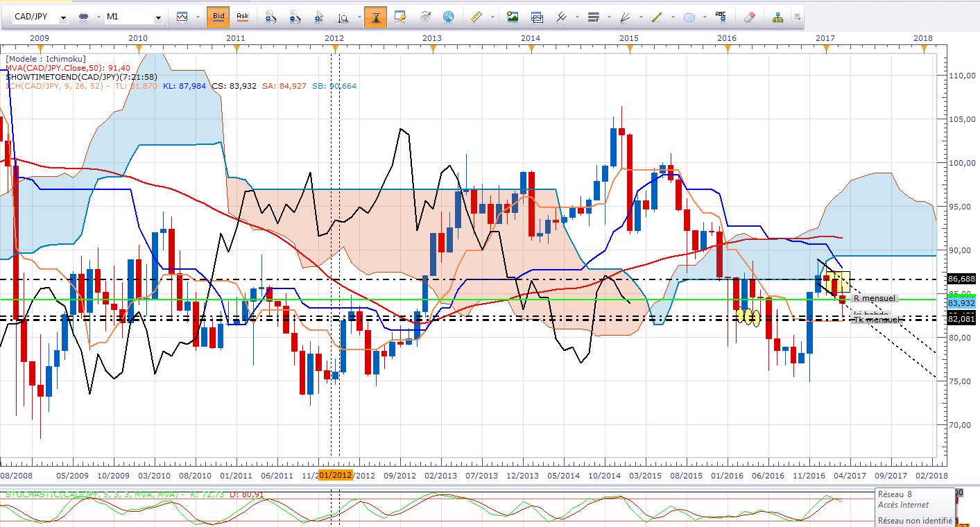Click the blue radar globe icon

(x=448, y=17)
